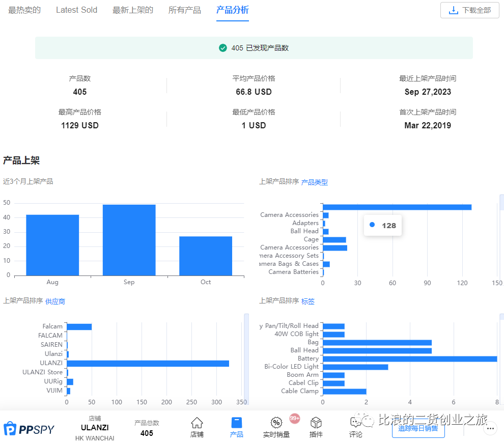Viewport: 504px width, 442px height.
Task: Click the Adapters label in product type chart
Action: click(305, 223)
